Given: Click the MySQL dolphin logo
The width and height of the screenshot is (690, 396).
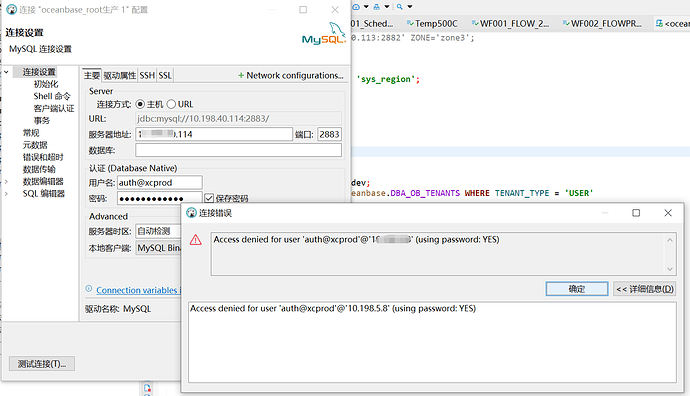Looking at the screenshot, I should (x=324, y=33).
